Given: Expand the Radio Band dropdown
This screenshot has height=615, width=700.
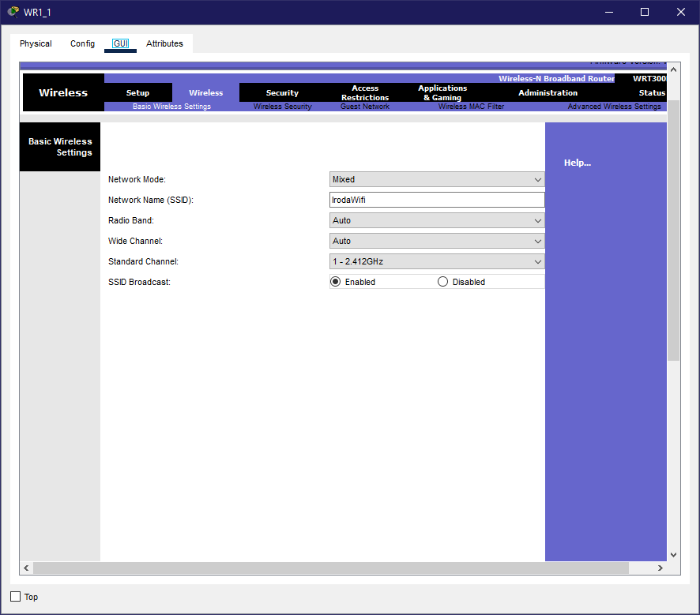Looking at the screenshot, I should pos(436,220).
